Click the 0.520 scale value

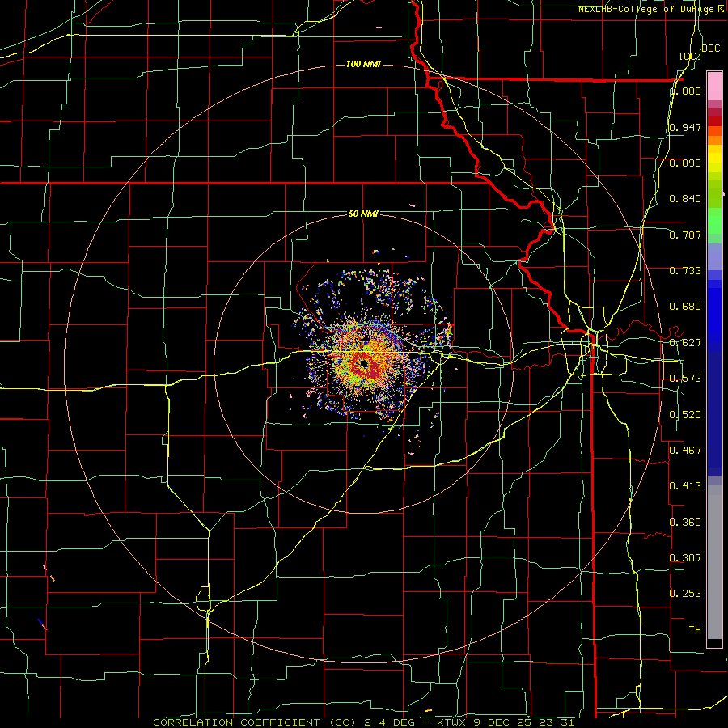pos(685,415)
